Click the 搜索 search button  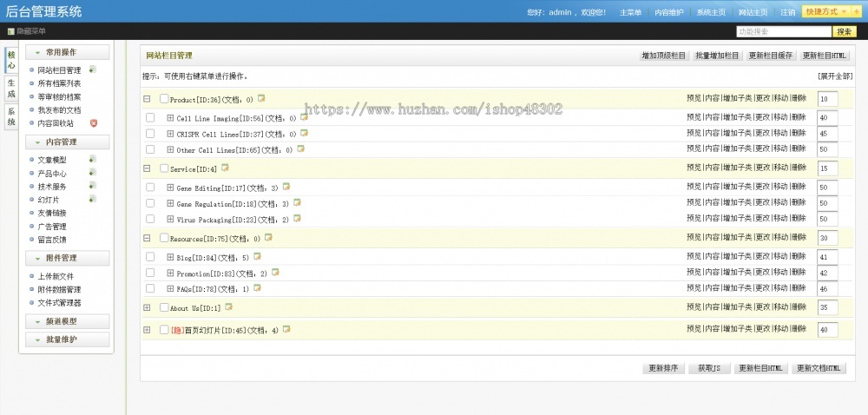click(x=845, y=31)
